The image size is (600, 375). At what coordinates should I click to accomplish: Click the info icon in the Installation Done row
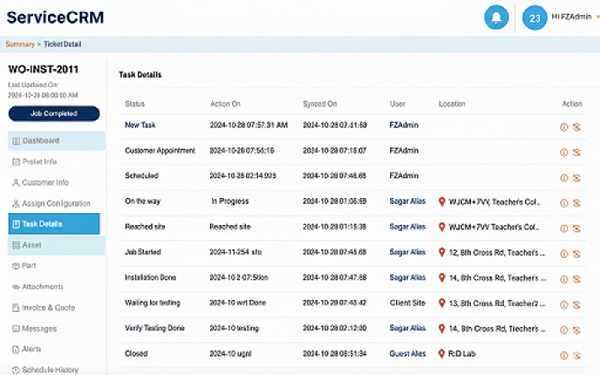(x=564, y=279)
